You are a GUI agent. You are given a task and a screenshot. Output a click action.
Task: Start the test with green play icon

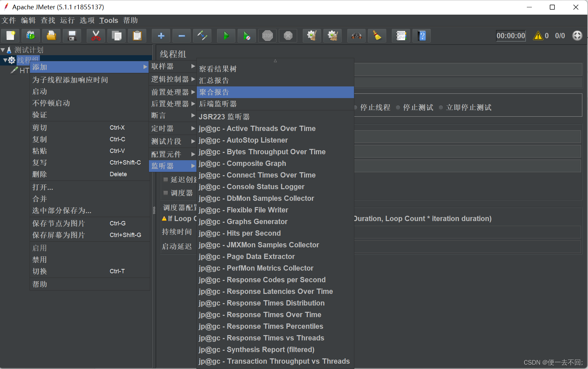[226, 36]
